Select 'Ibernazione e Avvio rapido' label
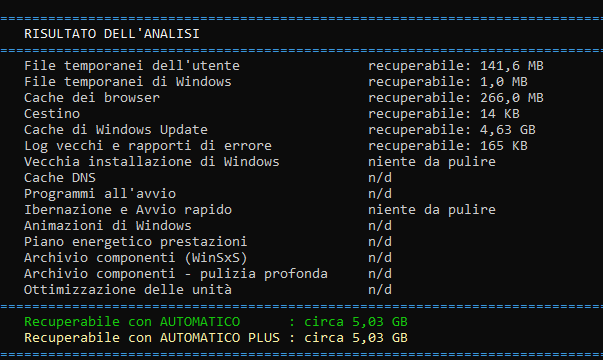 [128, 210]
